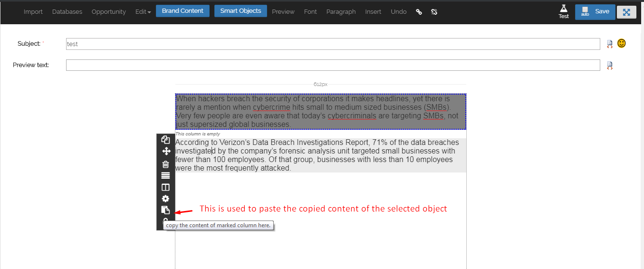Click the underlined word 'cybercriminals'
This screenshot has height=269, width=644.
tap(352, 116)
